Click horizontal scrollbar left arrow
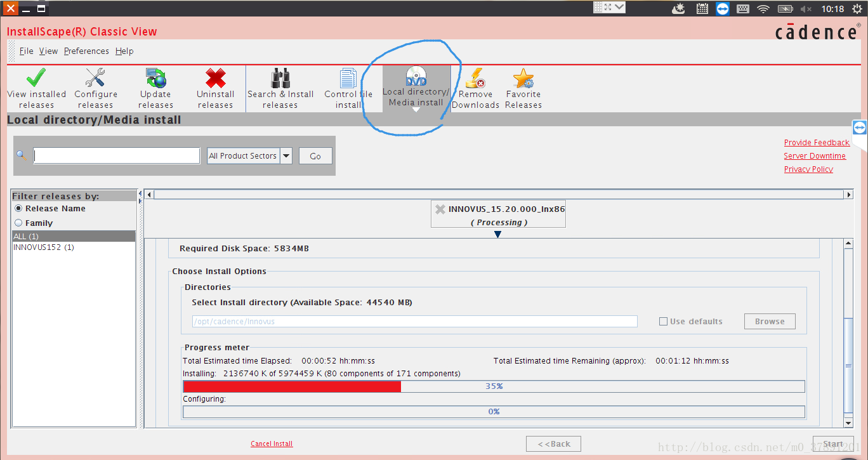Image resolution: width=868 pixels, height=460 pixels. coord(149,194)
